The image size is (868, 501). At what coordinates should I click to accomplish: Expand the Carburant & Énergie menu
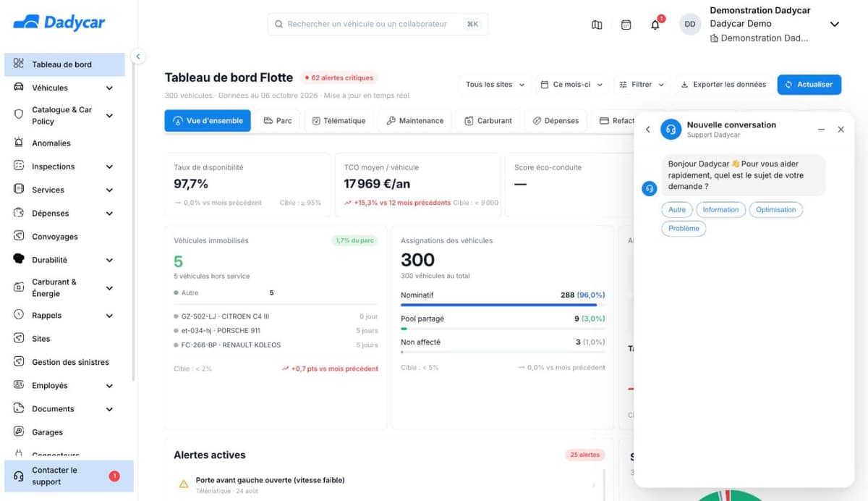(x=109, y=288)
